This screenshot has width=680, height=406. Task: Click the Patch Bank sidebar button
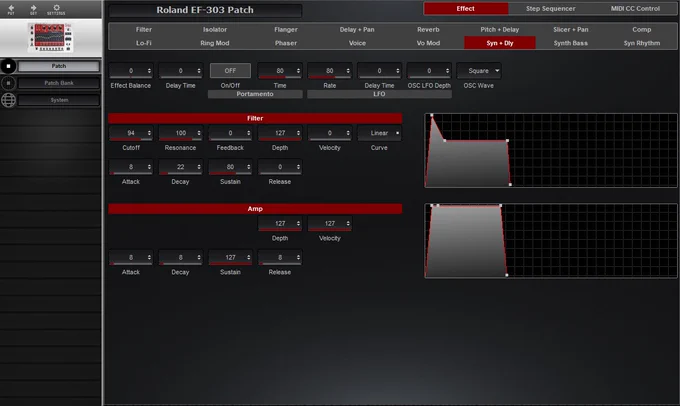point(59,83)
